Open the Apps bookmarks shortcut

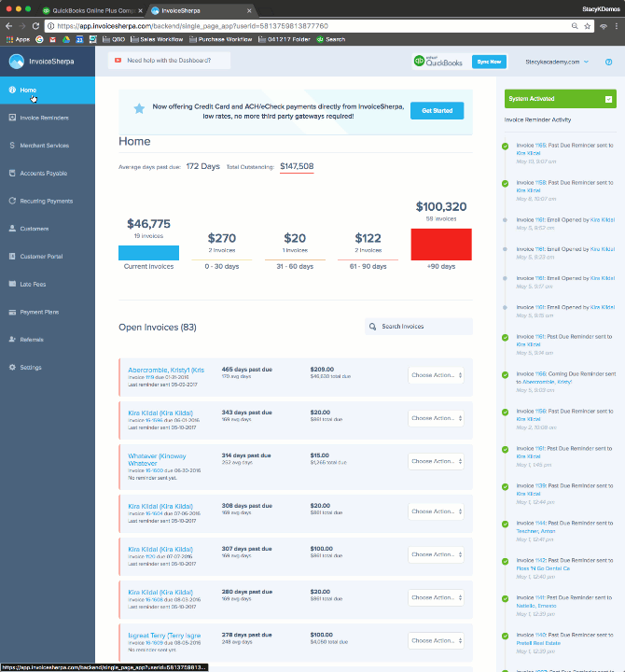click(x=18, y=39)
